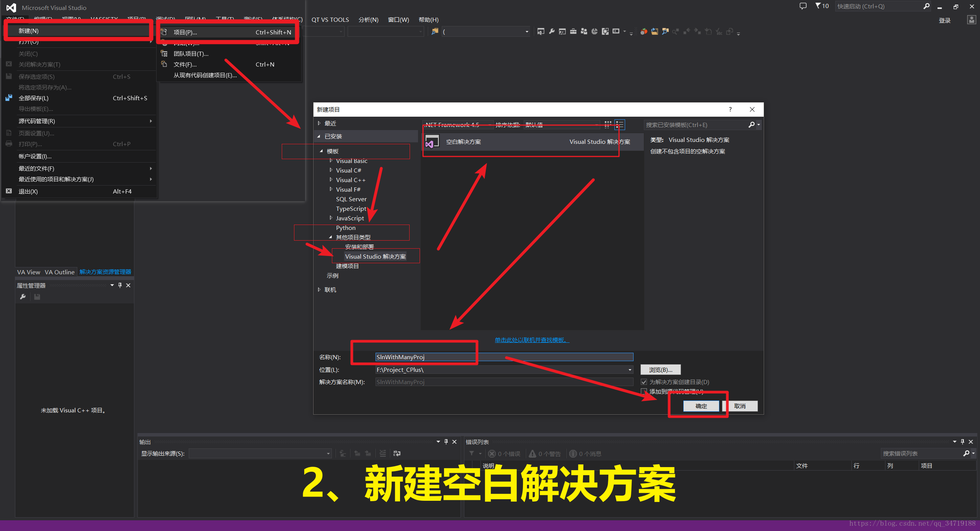This screenshot has width=980, height=531.
Task: Select Visual Studio 解决方案 in the tree
Action: [x=376, y=256]
